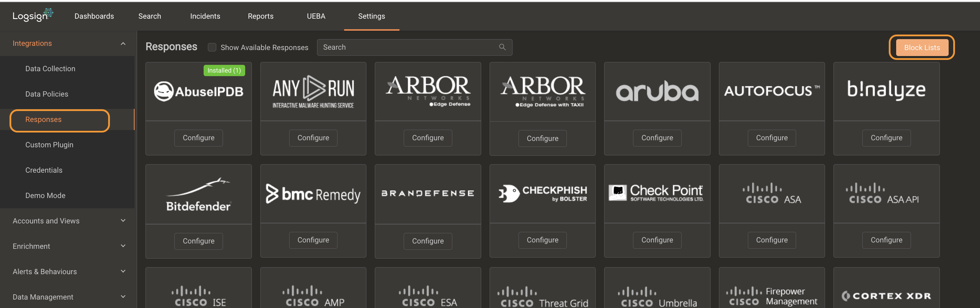
Task: Open the Cisco Threat Grid logo card
Action: pos(542,297)
